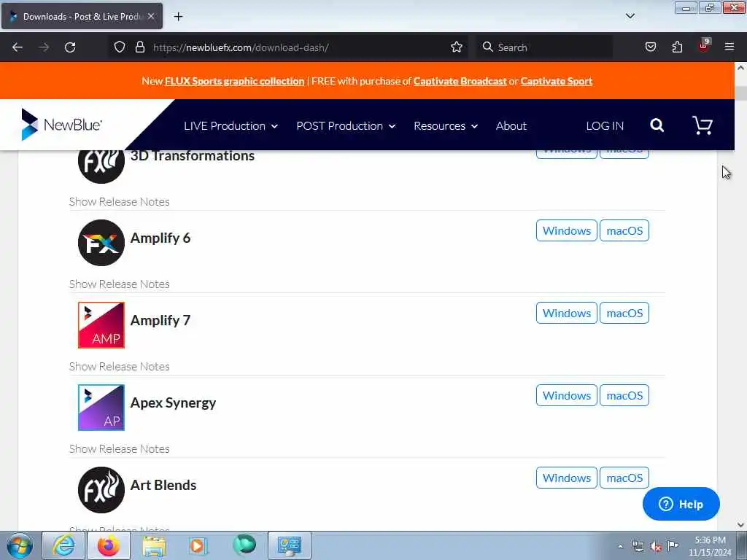Click the Forward navigation arrow
The image size is (747, 560).
[44, 47]
